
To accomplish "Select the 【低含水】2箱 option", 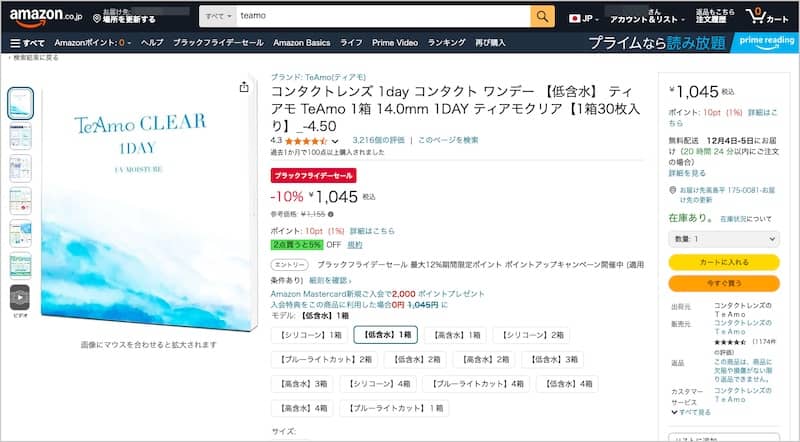I will pyautogui.click(x=415, y=359).
